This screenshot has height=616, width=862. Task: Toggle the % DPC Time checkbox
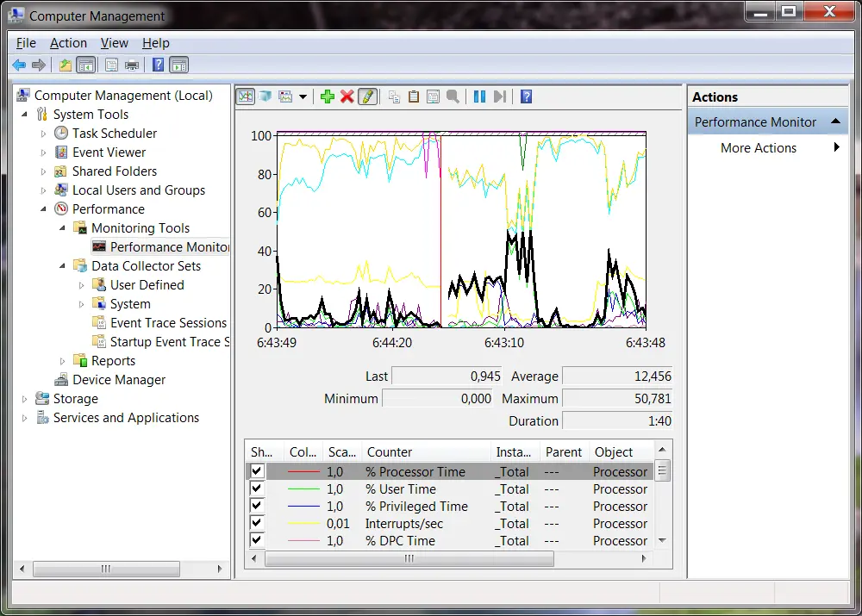coord(257,540)
